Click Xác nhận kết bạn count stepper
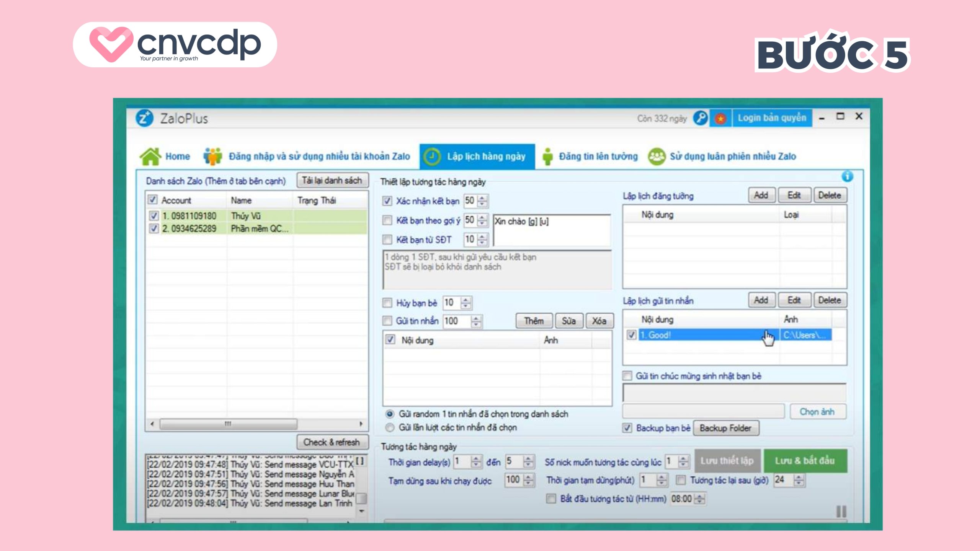This screenshot has height=551, width=980. pos(482,201)
